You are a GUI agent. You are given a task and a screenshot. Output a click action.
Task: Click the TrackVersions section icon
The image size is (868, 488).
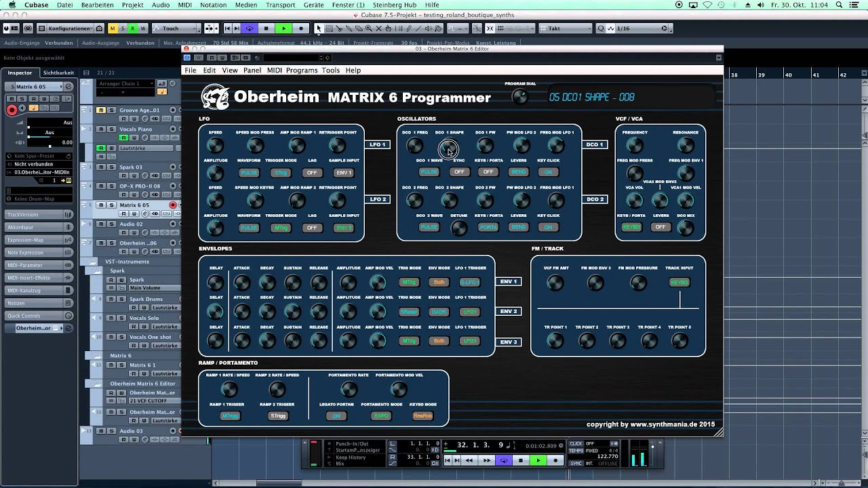pos(68,215)
